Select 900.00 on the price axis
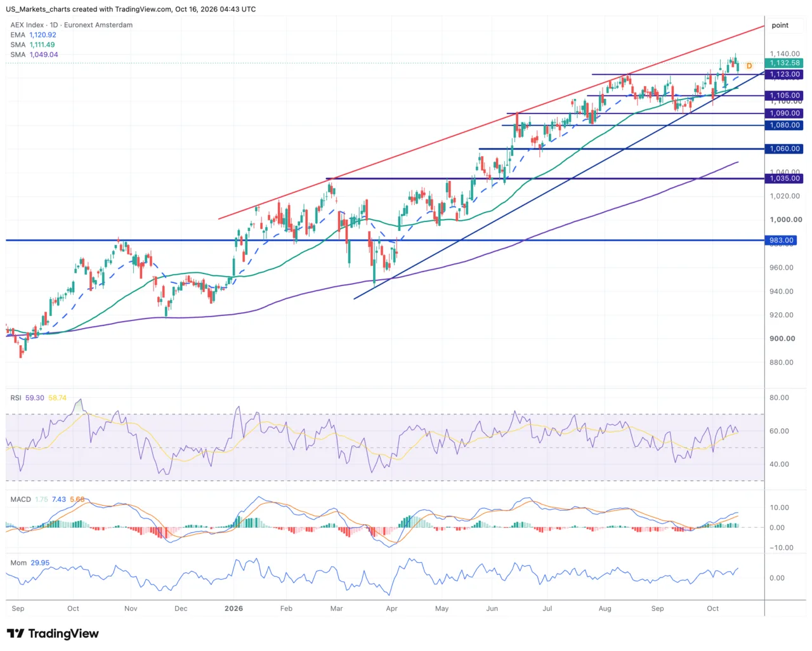The width and height of the screenshot is (812, 651). click(x=782, y=339)
